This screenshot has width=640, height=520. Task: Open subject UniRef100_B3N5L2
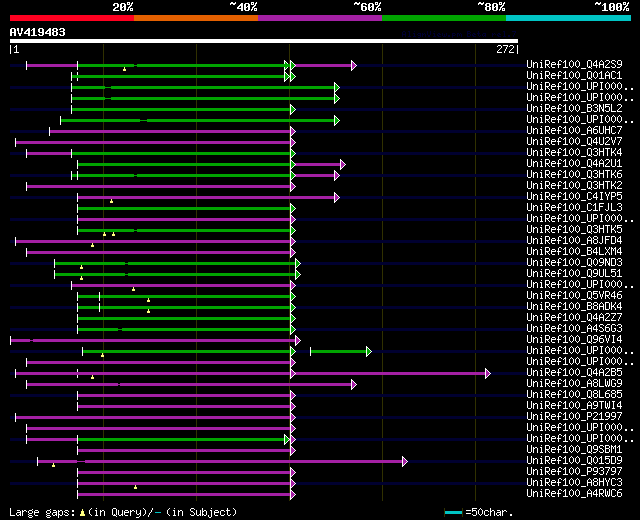coord(574,109)
